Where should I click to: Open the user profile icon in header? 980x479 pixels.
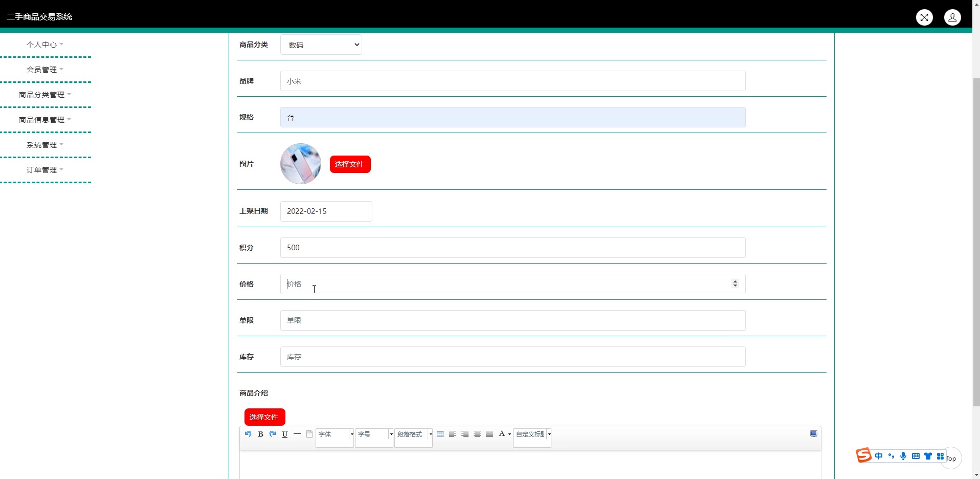coord(952,17)
